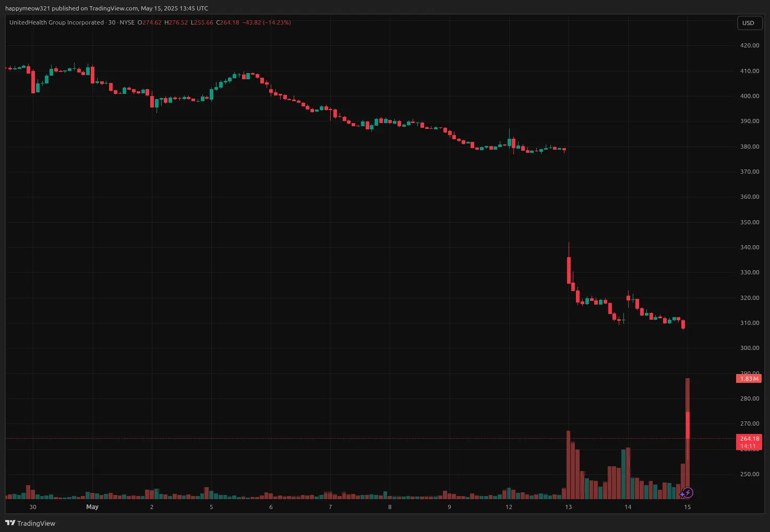Click the 420.00 price axis label
770x532 pixels.
click(750, 45)
